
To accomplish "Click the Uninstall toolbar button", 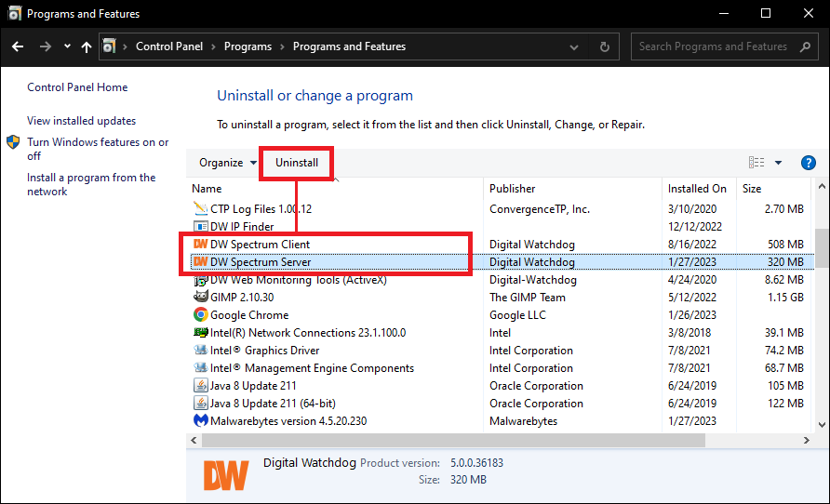I will [297, 163].
